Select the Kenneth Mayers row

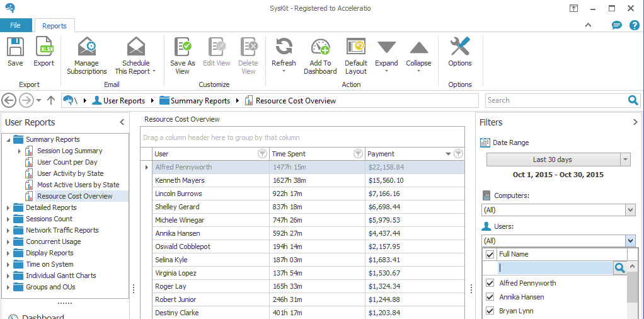pyautogui.click(x=302, y=180)
